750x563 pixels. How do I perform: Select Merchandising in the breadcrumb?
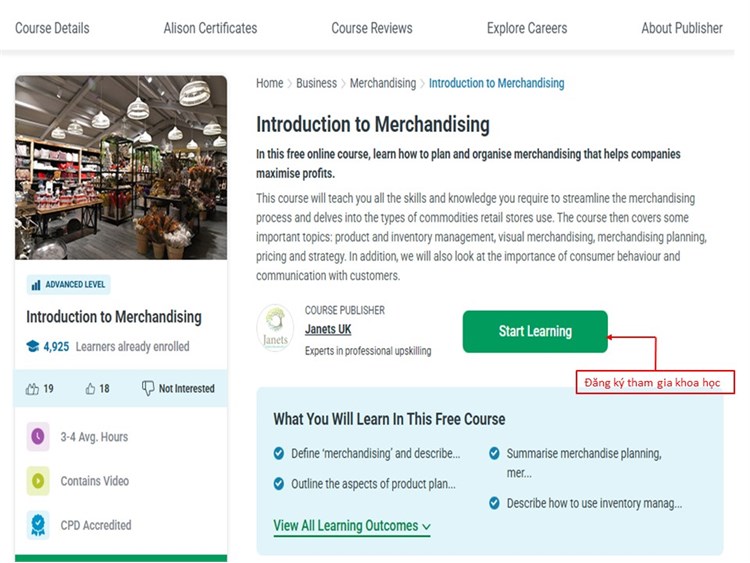coord(382,83)
